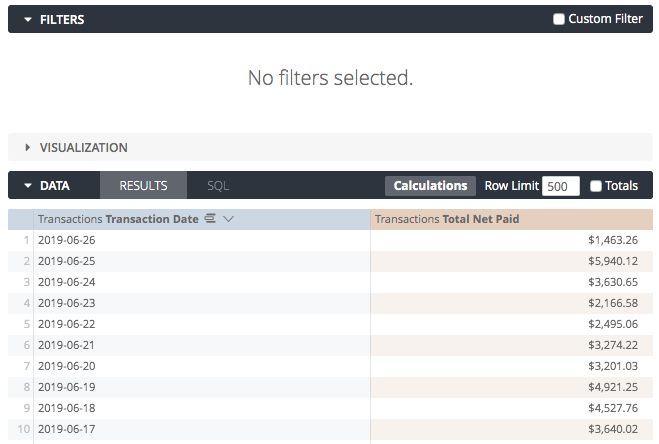Screen dimensions: 659x444
Task: Collapse the Filters section triangle
Action: tap(28, 19)
